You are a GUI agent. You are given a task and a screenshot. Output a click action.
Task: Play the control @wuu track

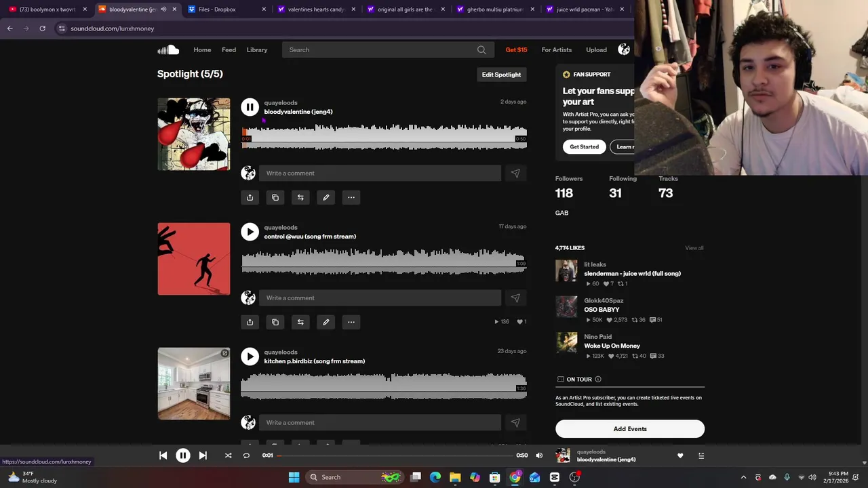pyautogui.click(x=250, y=232)
